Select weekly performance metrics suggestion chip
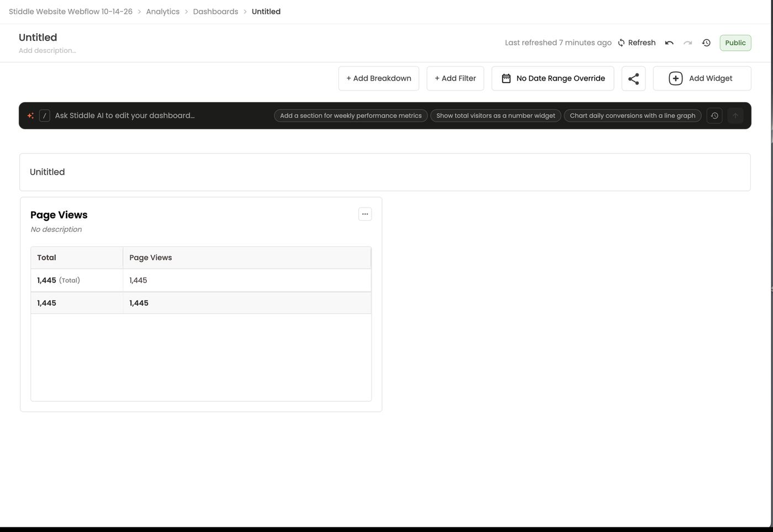Image resolution: width=773 pixels, height=532 pixels. click(351, 115)
